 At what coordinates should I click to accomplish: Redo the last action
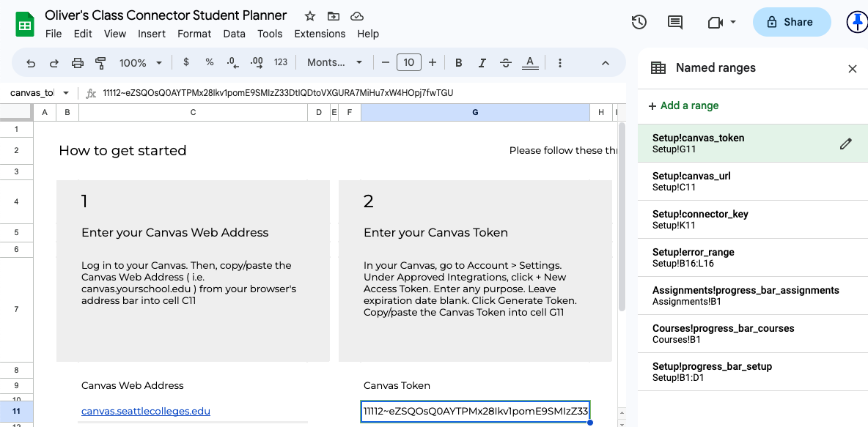(54, 63)
